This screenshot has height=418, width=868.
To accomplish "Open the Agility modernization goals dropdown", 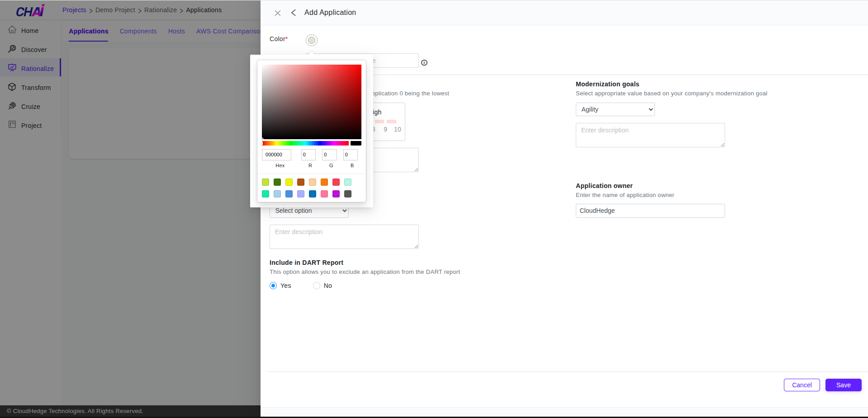I will pyautogui.click(x=615, y=109).
